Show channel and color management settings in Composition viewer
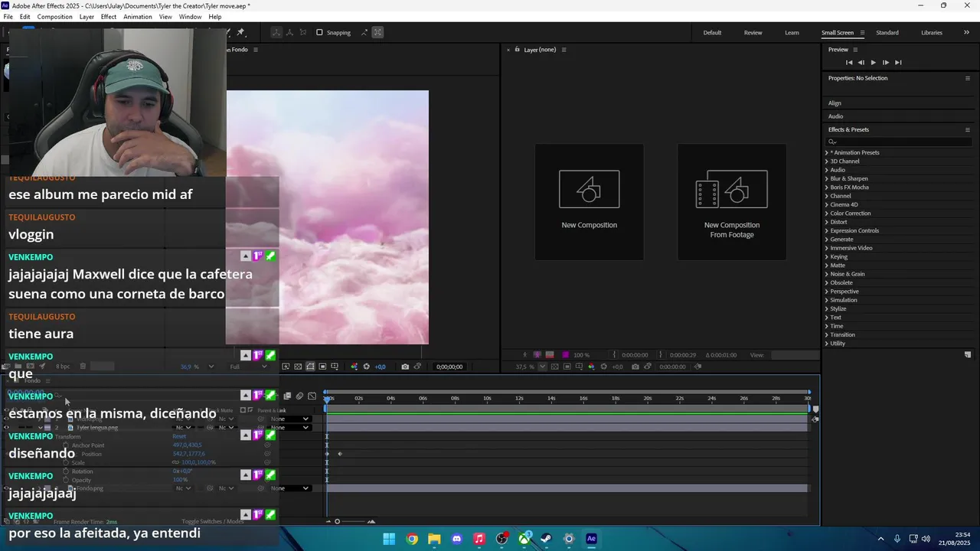The width and height of the screenshot is (980, 551). tap(354, 367)
